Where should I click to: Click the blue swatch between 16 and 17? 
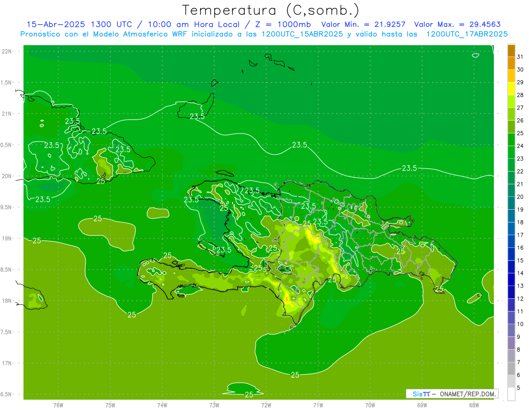[x=511, y=242]
